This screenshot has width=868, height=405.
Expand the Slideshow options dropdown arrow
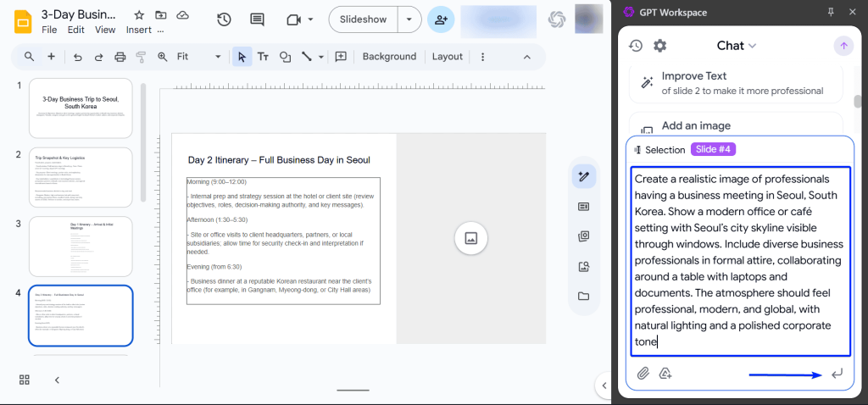click(410, 19)
